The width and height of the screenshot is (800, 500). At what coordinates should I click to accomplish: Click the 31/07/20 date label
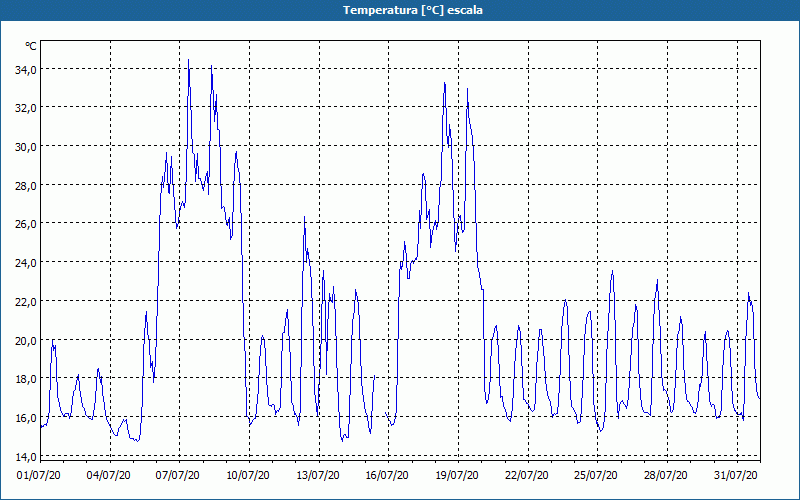[735, 475]
